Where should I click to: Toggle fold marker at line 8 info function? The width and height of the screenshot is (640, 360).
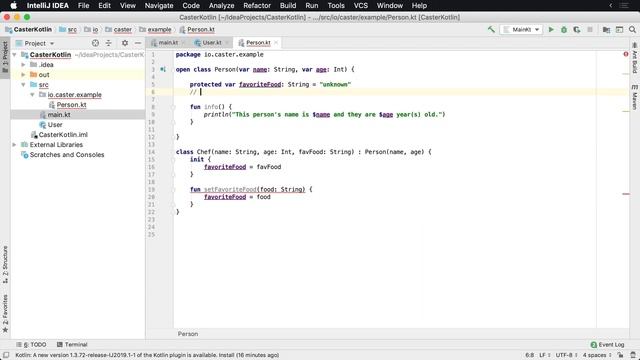[173, 107]
